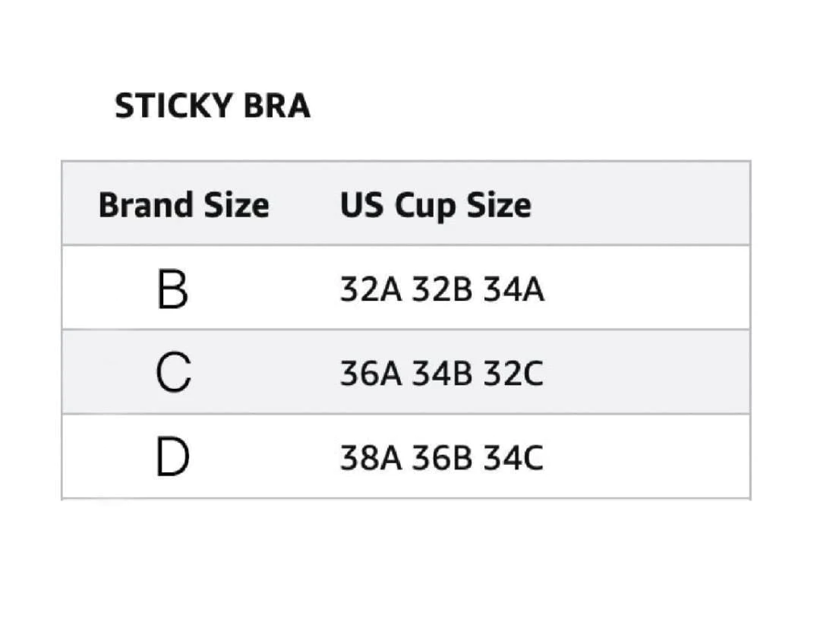Pick the 36A cup size entry

[x=371, y=375]
